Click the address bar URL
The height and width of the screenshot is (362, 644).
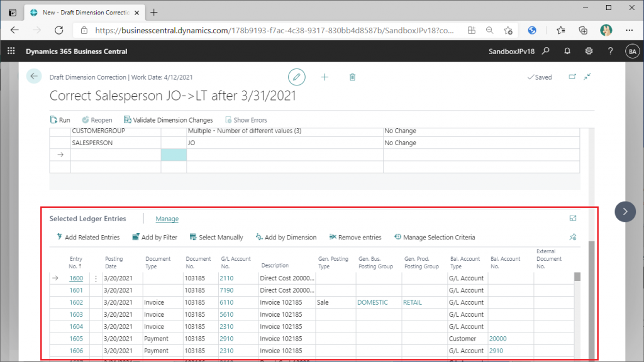tap(274, 30)
